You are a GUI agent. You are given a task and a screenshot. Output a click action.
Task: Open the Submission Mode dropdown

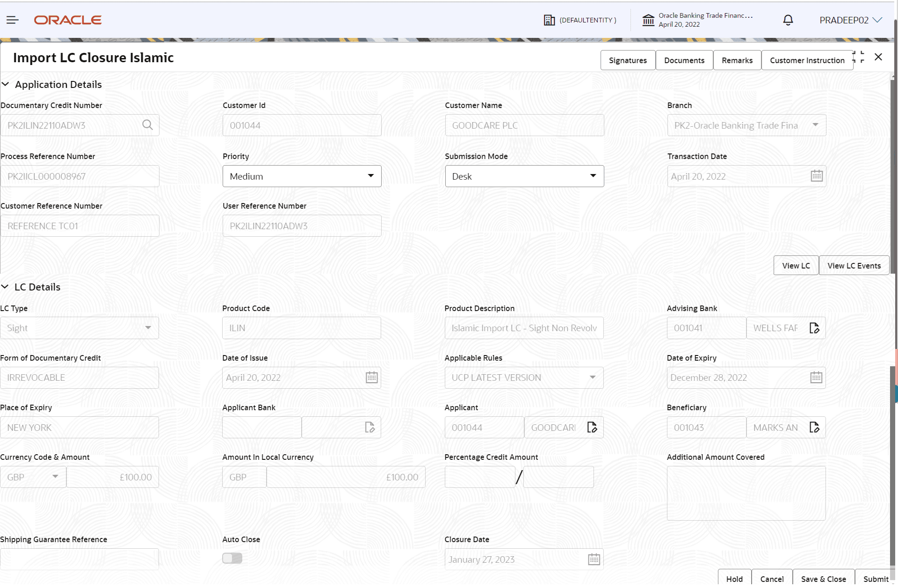[x=593, y=176]
